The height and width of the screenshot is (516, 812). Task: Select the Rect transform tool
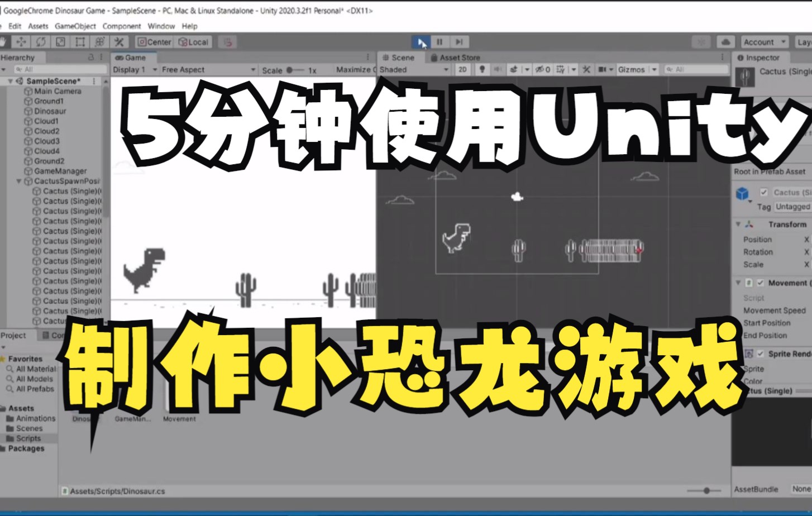(x=80, y=41)
